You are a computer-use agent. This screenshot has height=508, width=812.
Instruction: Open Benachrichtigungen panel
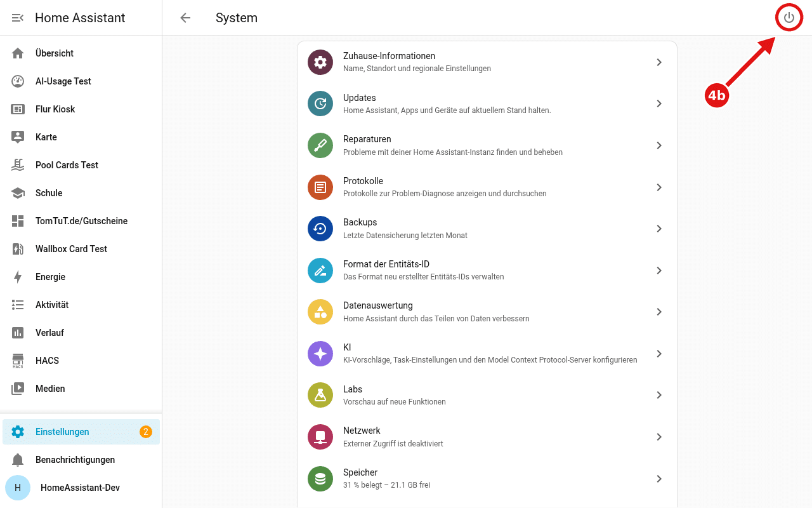[x=81, y=460]
